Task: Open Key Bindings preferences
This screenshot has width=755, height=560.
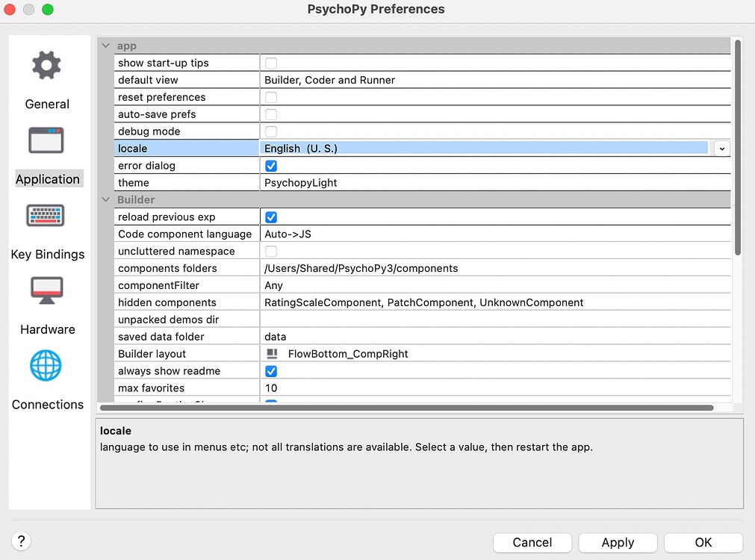Action: coord(47,227)
